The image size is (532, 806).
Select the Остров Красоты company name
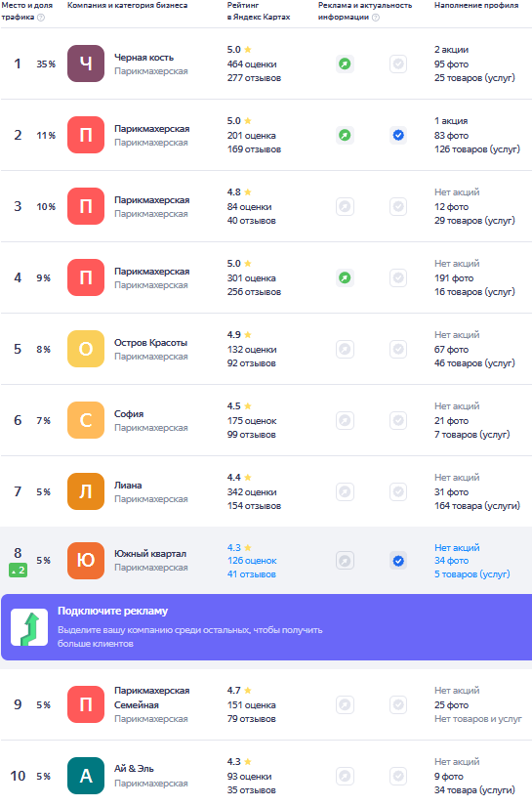tap(150, 342)
